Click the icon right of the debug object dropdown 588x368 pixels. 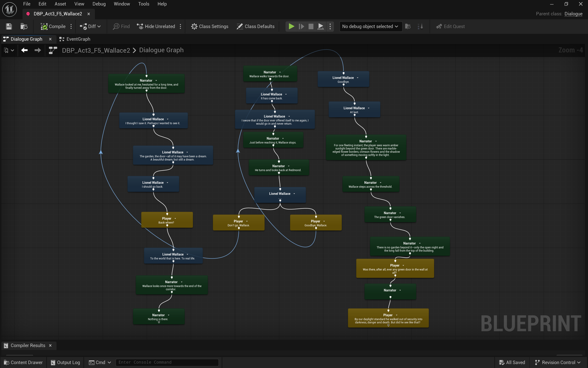(x=408, y=26)
